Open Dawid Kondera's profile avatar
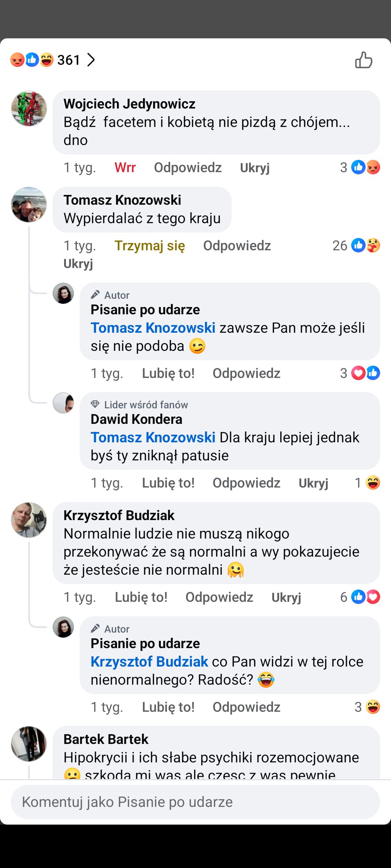The height and width of the screenshot is (868, 391). click(64, 403)
